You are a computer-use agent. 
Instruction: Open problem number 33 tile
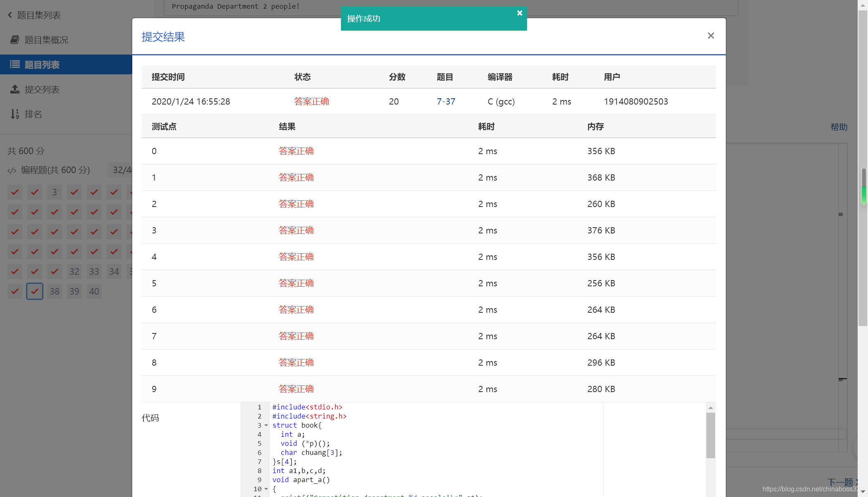94,272
